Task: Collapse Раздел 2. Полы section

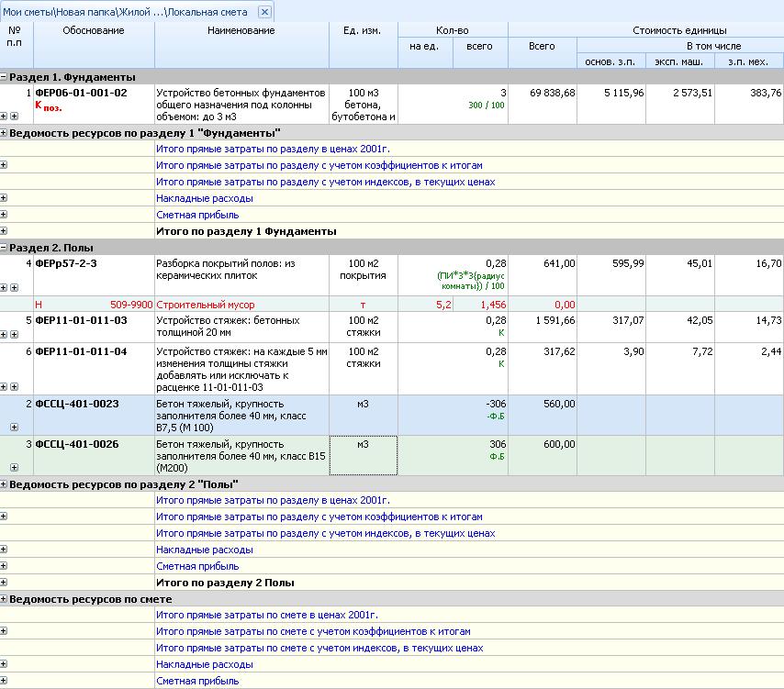Action: click(x=4, y=249)
